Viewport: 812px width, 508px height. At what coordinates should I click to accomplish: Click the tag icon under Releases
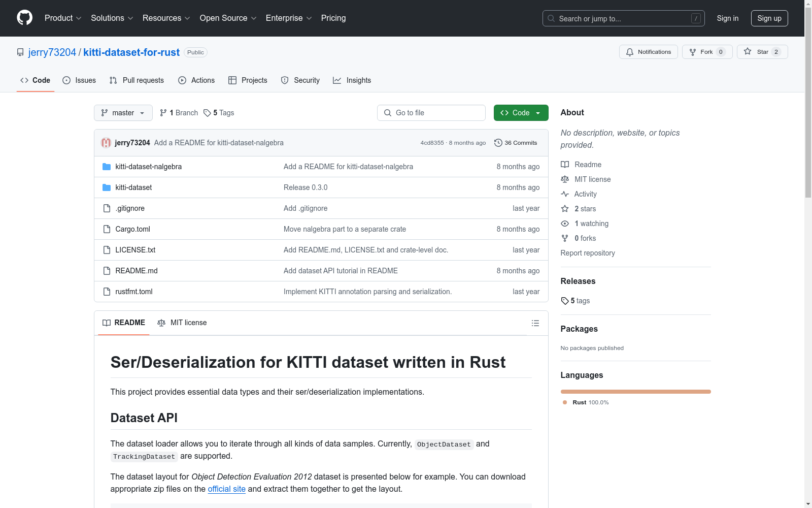point(565,301)
